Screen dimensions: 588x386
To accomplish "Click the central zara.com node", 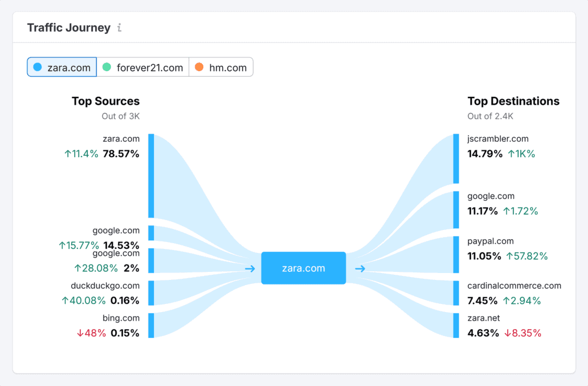I will point(303,267).
